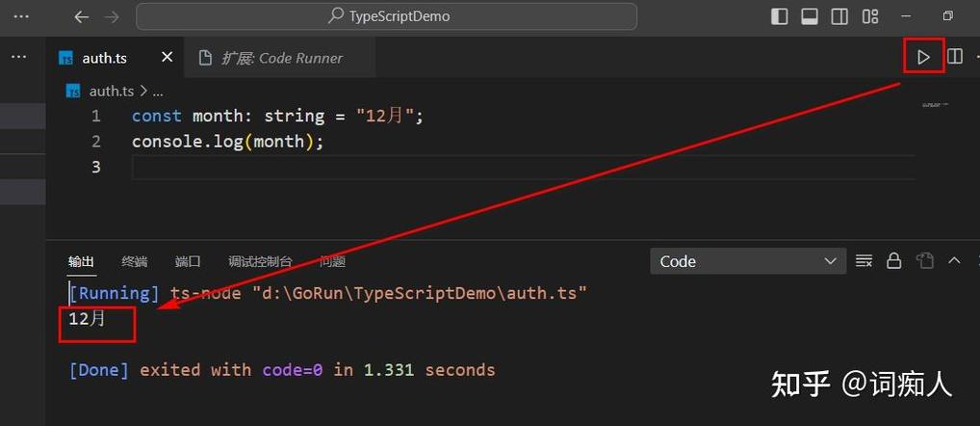Open the output log in editor
The width and height of the screenshot is (980, 426).
[x=924, y=261]
